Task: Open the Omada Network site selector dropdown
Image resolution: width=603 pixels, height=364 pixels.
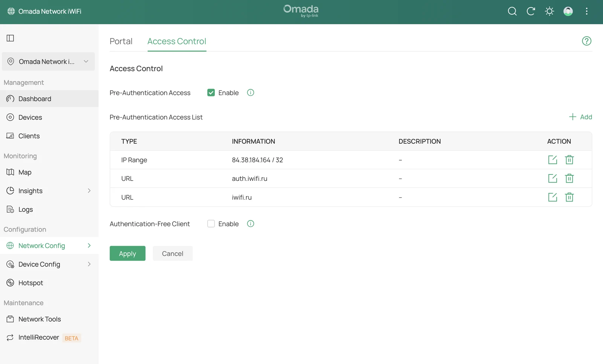Action: tap(48, 61)
